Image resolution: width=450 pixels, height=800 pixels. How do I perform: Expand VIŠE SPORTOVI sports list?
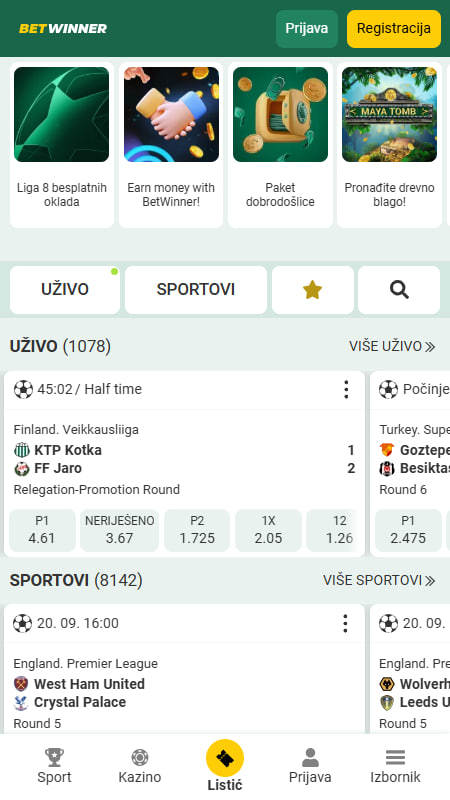(379, 580)
